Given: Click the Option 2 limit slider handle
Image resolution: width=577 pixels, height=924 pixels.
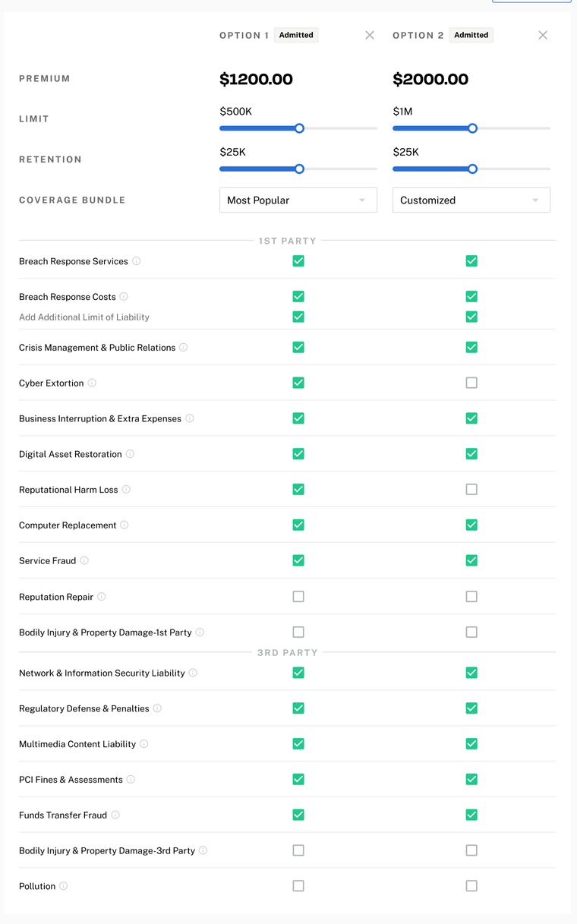Looking at the screenshot, I should (x=472, y=128).
